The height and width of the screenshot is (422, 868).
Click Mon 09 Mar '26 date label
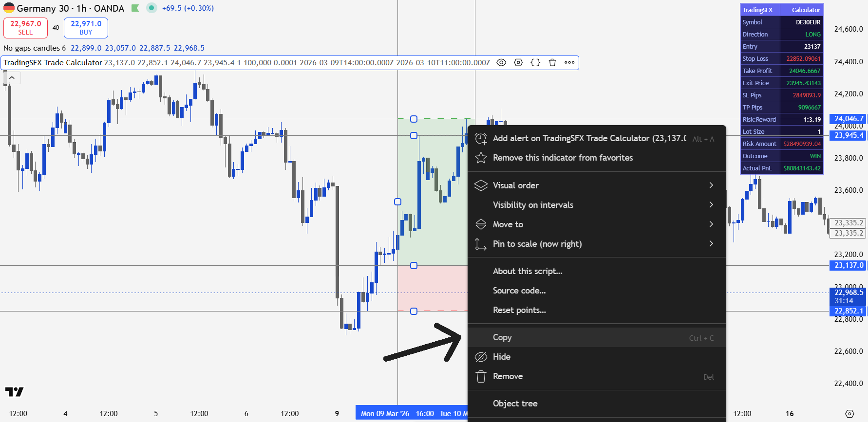pyautogui.click(x=385, y=414)
